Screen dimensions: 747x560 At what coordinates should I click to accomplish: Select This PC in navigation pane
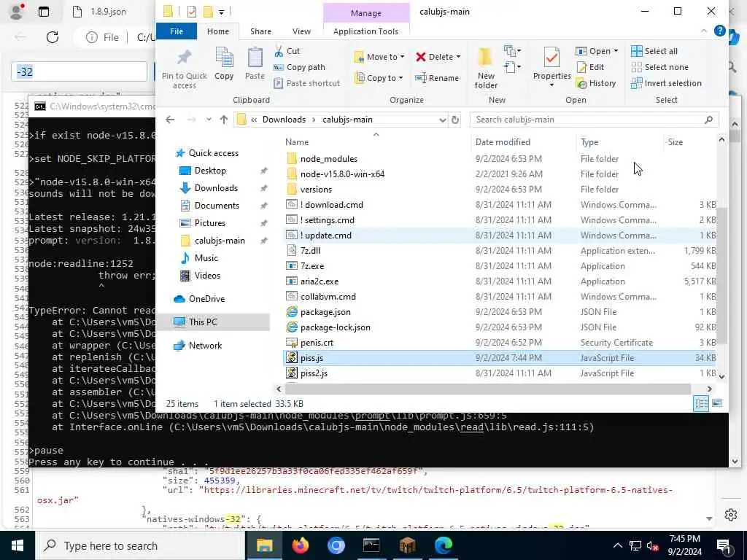(x=203, y=322)
